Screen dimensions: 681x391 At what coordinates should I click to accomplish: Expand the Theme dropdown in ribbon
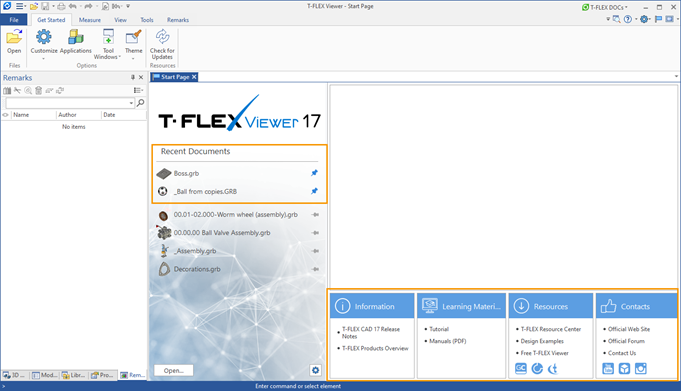(133, 58)
